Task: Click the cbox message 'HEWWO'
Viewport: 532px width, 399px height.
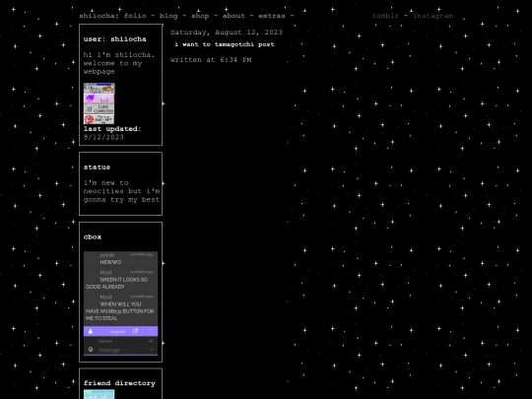Action: click(110, 262)
